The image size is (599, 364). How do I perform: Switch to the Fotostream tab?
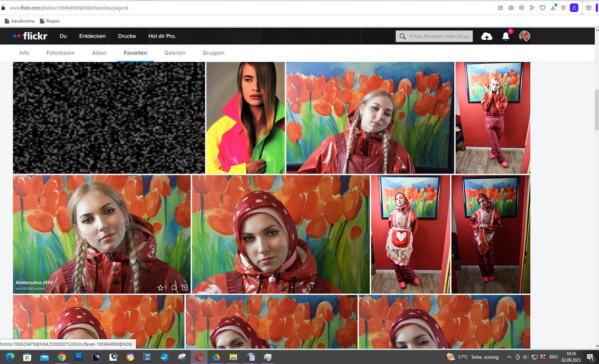pyautogui.click(x=60, y=53)
